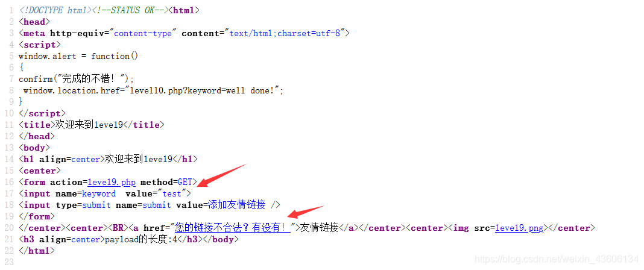The image size is (644, 270).
Task: Click the window.alert = function() line
Action: pos(78,56)
